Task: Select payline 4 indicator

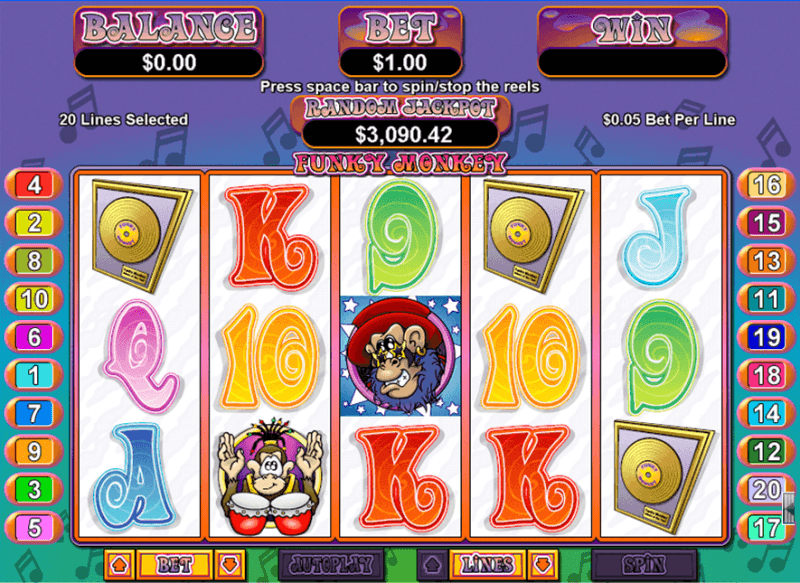Action: point(34,184)
